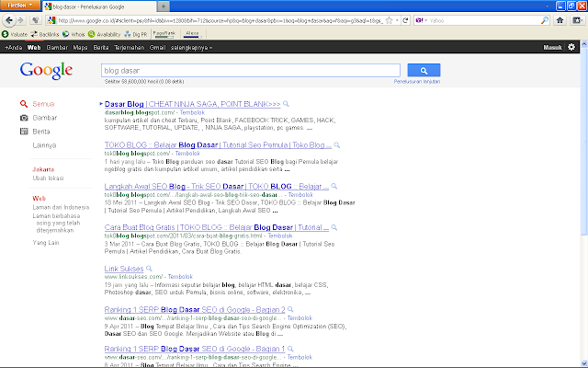The image size is (588, 368).
Task: Click Yang Lain in sidebar
Action: 46,243
